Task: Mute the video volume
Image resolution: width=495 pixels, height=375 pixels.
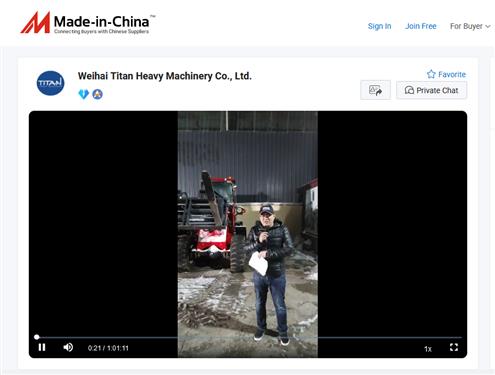Action: [x=68, y=347]
